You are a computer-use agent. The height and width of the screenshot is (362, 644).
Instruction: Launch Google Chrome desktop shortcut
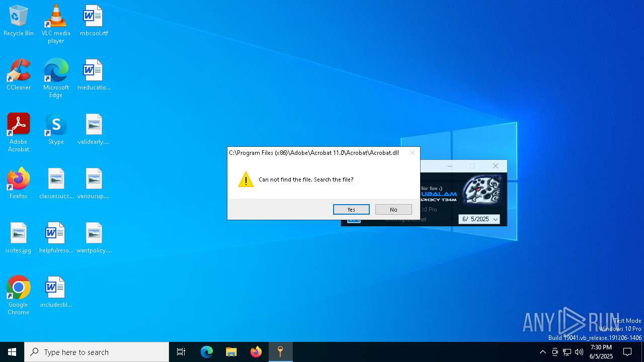19,296
